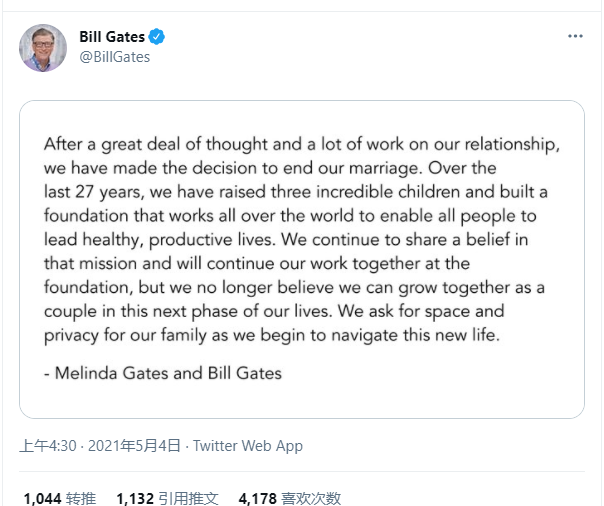Click the 1,044 retweet count number

(42, 497)
